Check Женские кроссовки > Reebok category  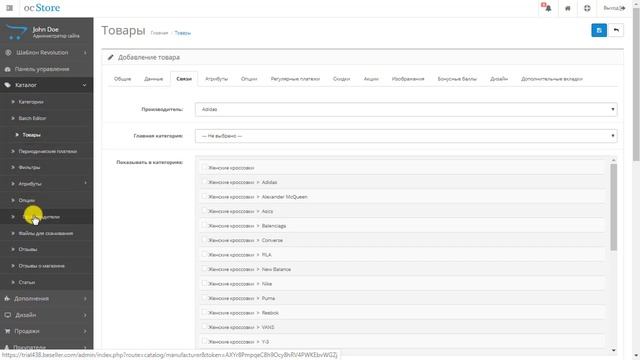tap(204, 312)
